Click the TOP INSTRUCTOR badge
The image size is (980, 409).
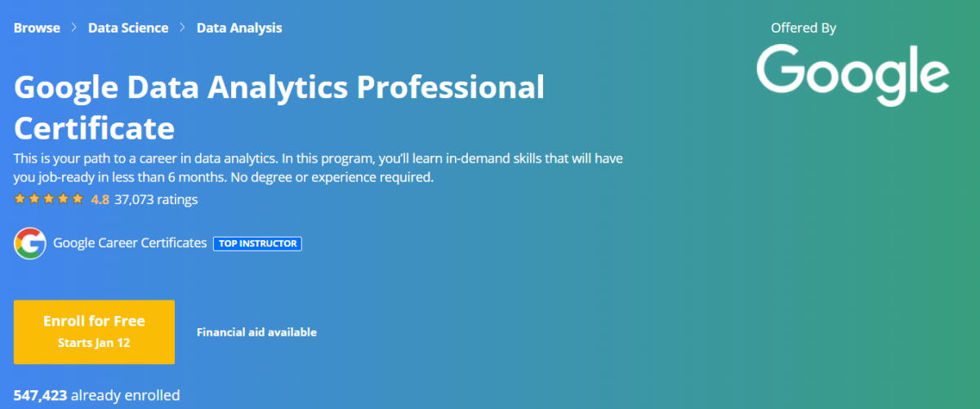[257, 243]
